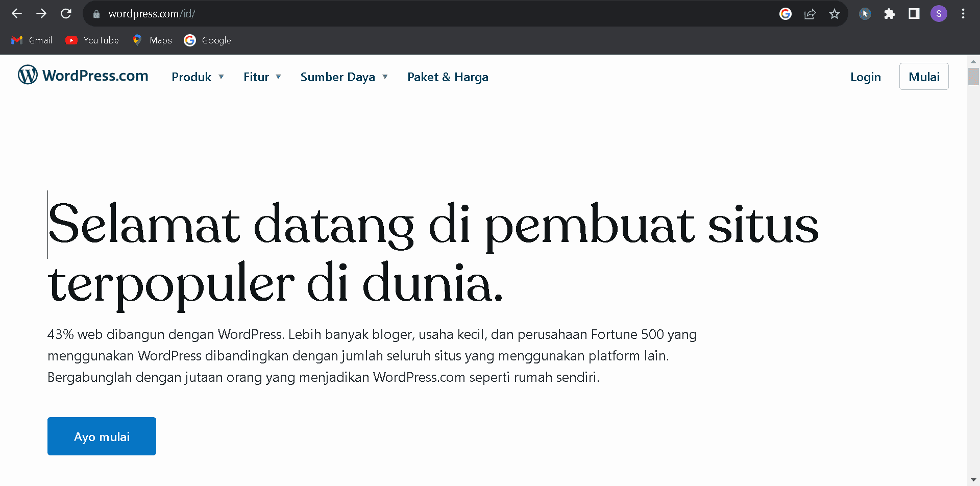Open Maps bookmark

point(152,40)
